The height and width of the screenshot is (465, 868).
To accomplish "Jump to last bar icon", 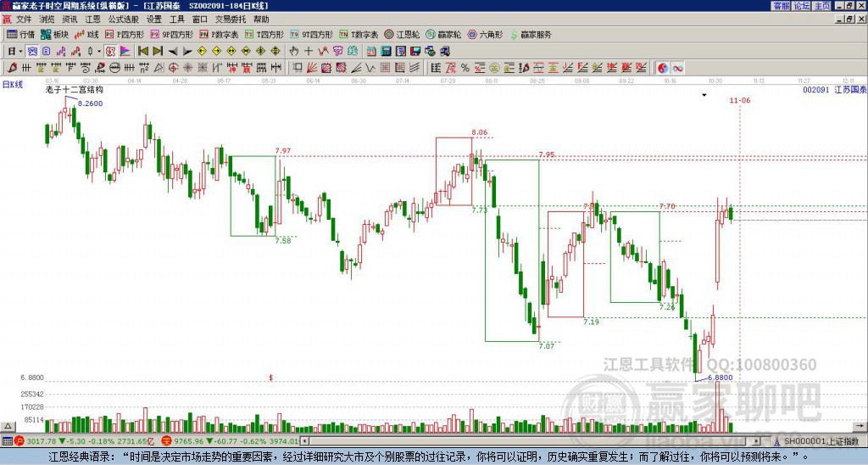I will click(x=158, y=51).
